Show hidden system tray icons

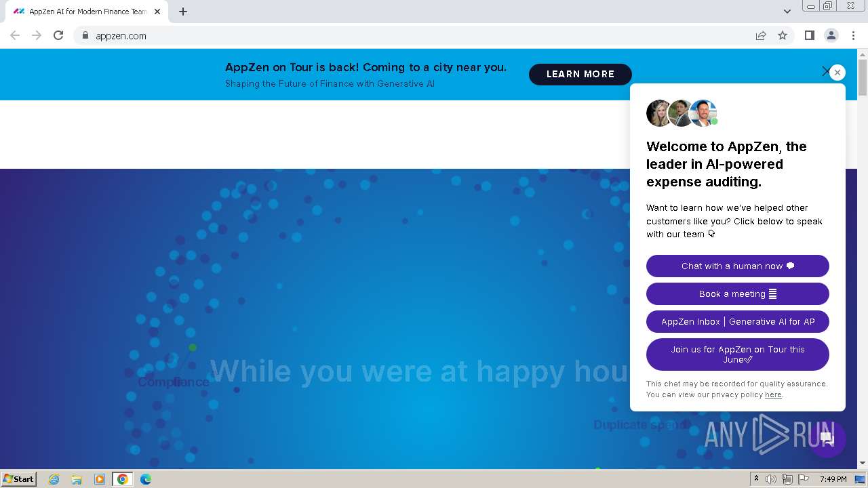757,479
